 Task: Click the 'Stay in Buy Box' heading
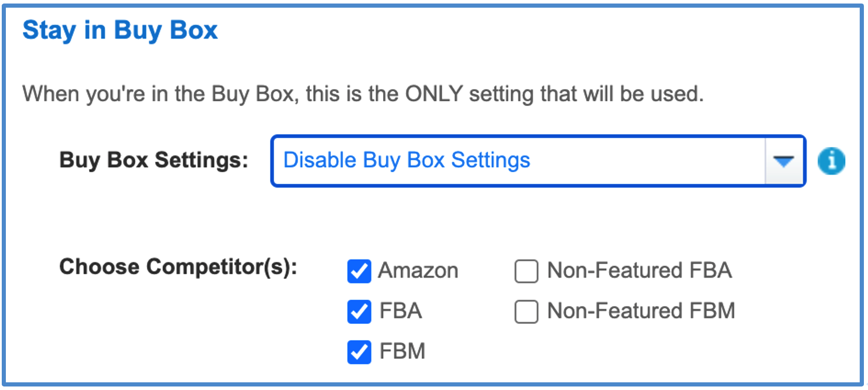click(x=120, y=30)
